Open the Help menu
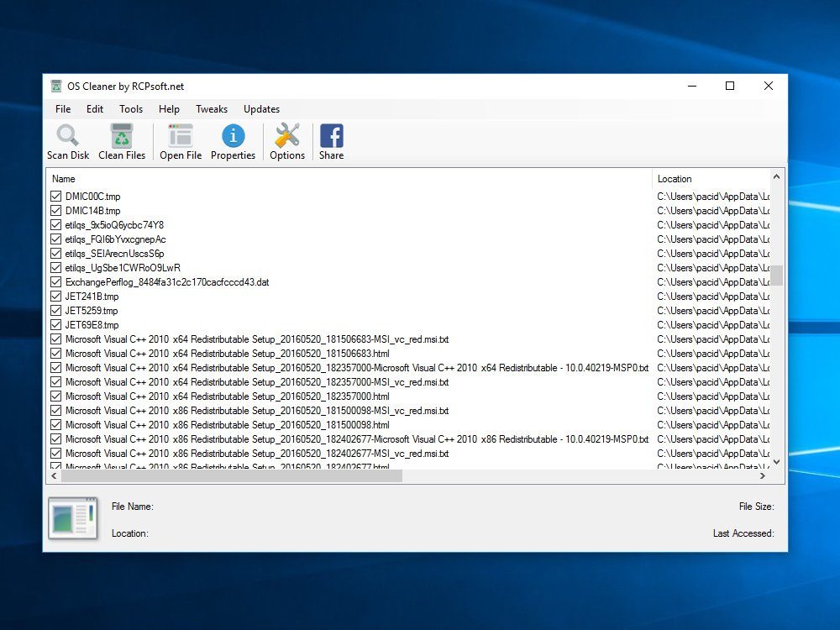Screen dimensions: 840x630 pos(169,108)
